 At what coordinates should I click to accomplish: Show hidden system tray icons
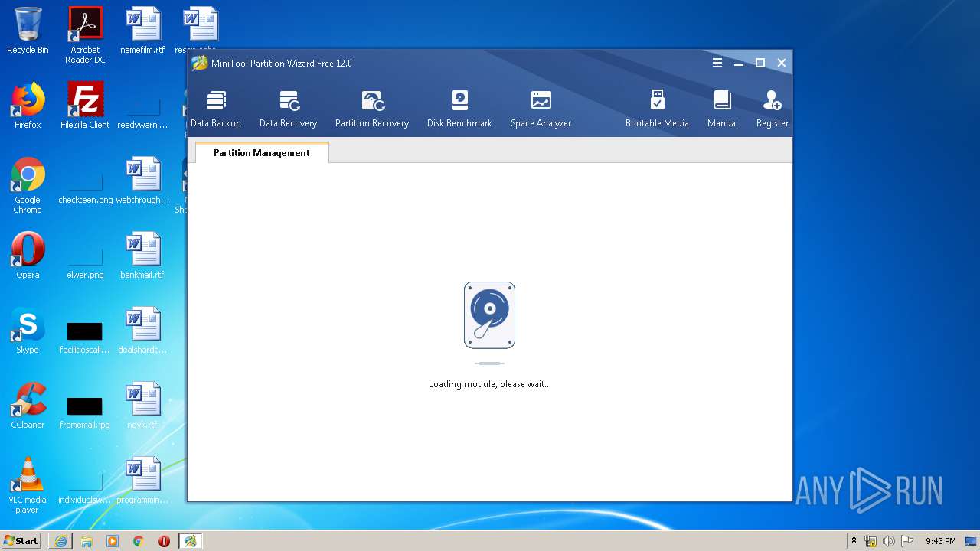[854, 541]
